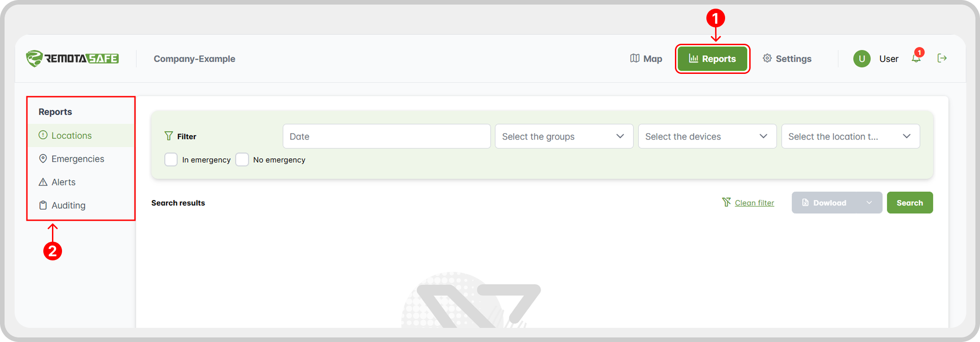Viewport: 980px width, 342px height.
Task: Click the filter funnel icon
Action: click(169, 136)
